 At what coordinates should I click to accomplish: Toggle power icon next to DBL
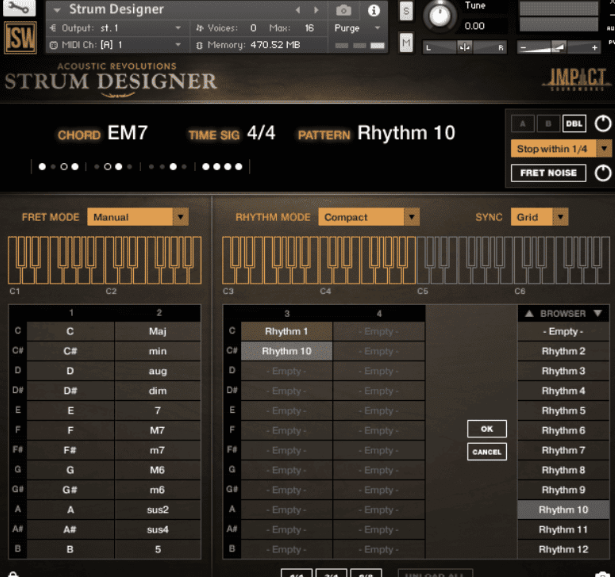point(603,124)
